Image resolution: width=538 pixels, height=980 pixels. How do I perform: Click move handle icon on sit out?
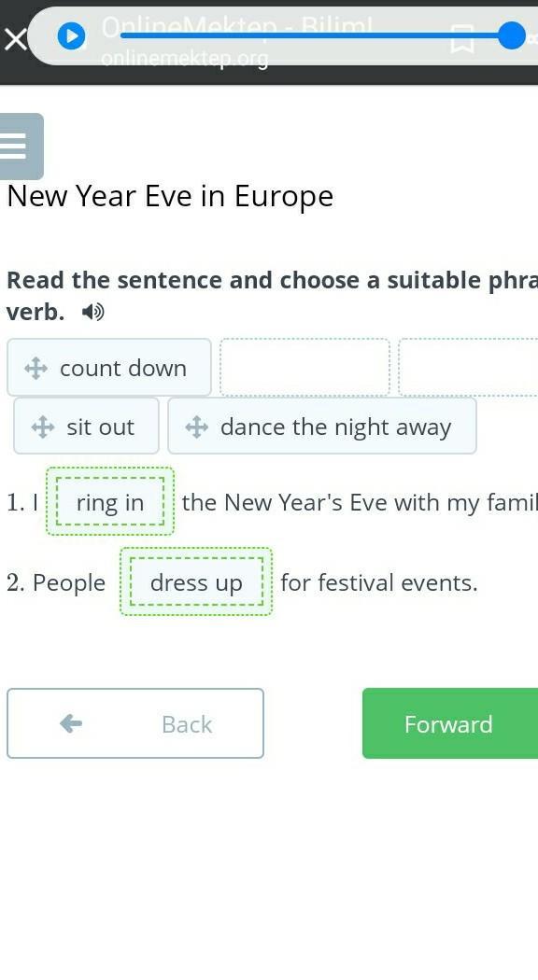[x=43, y=427]
